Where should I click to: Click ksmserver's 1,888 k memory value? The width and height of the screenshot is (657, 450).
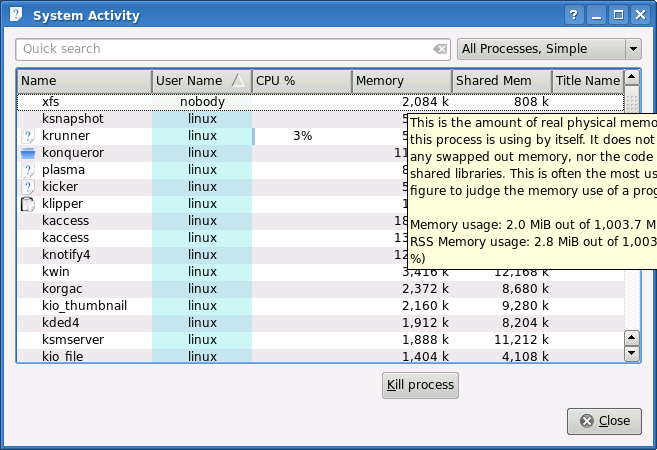click(x=425, y=340)
